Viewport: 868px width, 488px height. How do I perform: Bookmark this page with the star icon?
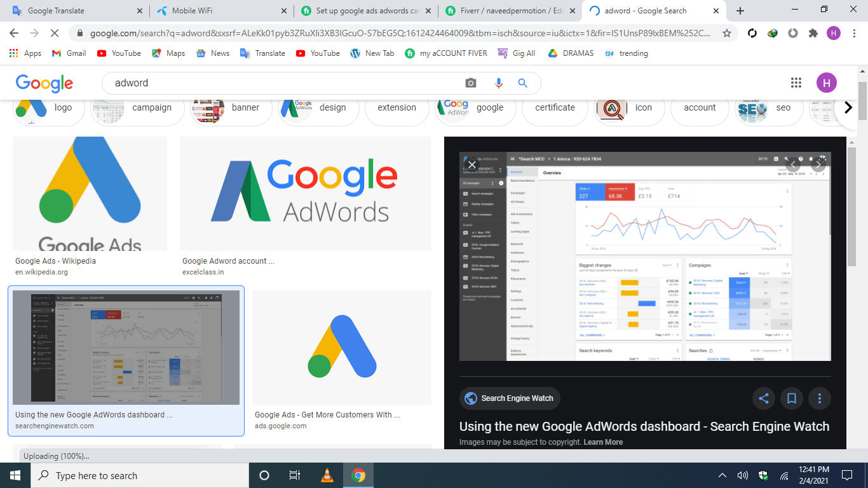pos(727,33)
